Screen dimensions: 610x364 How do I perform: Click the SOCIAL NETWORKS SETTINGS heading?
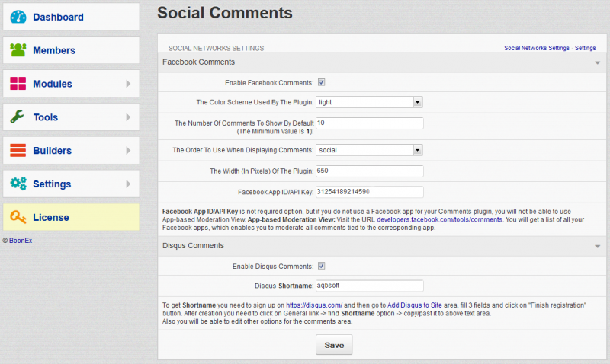(216, 48)
